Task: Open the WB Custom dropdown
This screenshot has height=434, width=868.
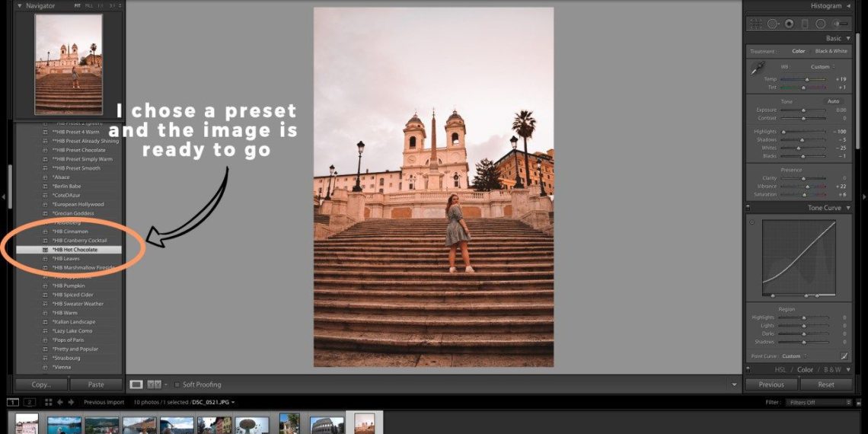Action: point(823,66)
